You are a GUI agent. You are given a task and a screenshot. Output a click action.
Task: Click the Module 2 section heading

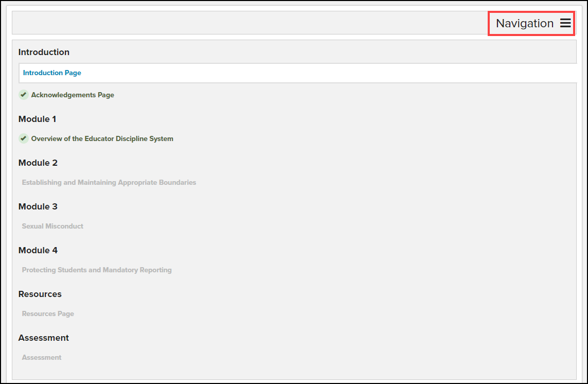tap(38, 163)
